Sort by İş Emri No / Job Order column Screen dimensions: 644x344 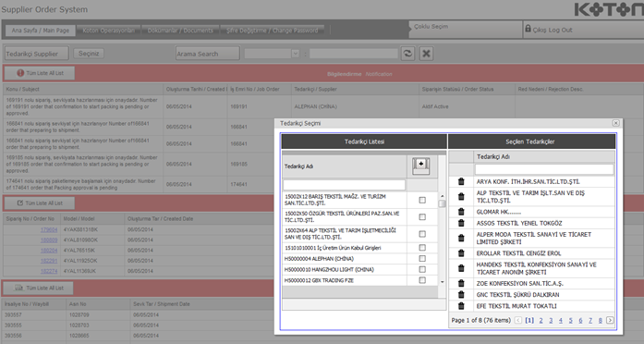[259, 89]
